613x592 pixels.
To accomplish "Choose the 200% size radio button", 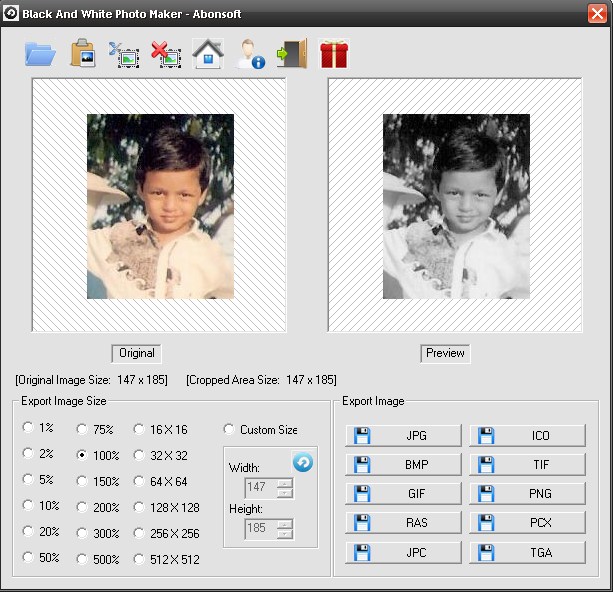I will [x=82, y=507].
